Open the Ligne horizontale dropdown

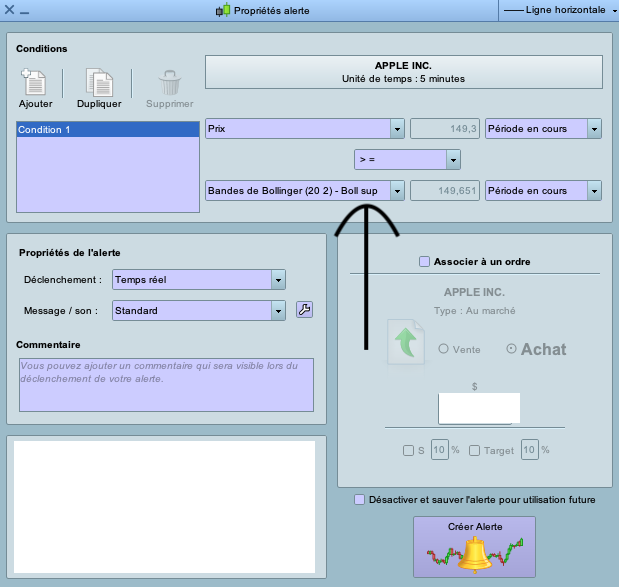point(559,10)
